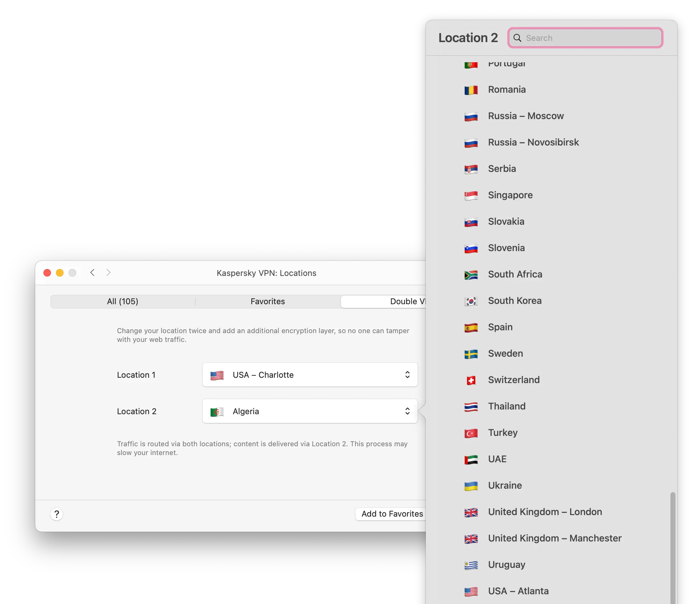The width and height of the screenshot is (700, 604).
Task: Open the Location 1 server dropdown
Action: pos(309,375)
